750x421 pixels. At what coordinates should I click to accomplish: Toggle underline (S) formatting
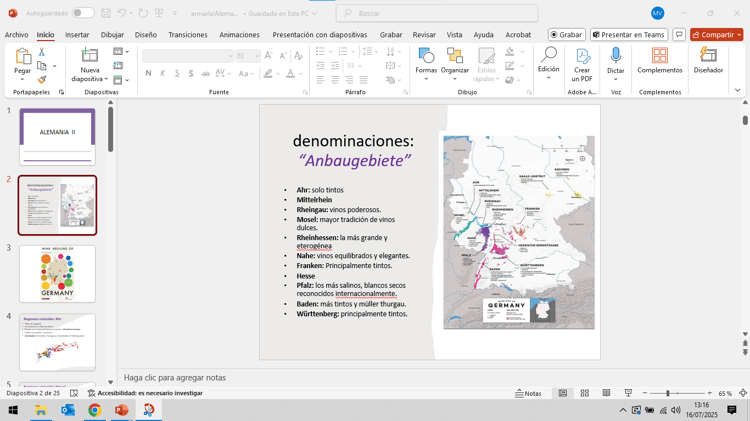click(177, 73)
